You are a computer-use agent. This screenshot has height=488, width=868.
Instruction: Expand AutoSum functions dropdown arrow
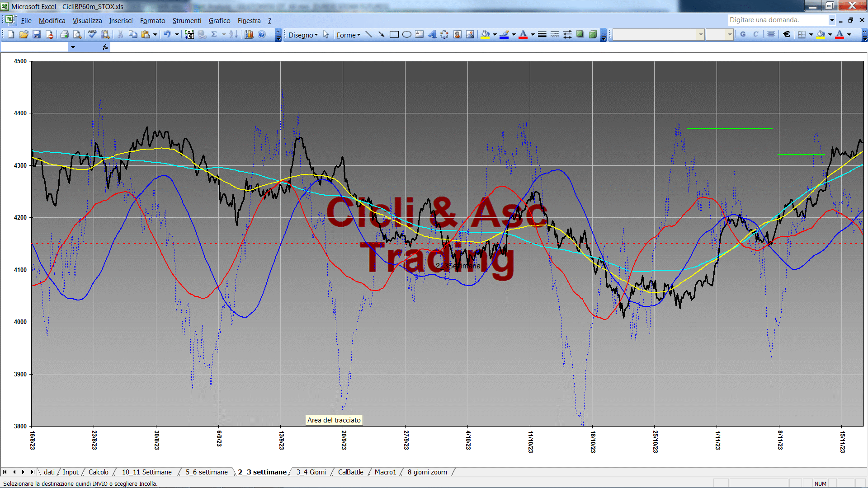(x=224, y=34)
